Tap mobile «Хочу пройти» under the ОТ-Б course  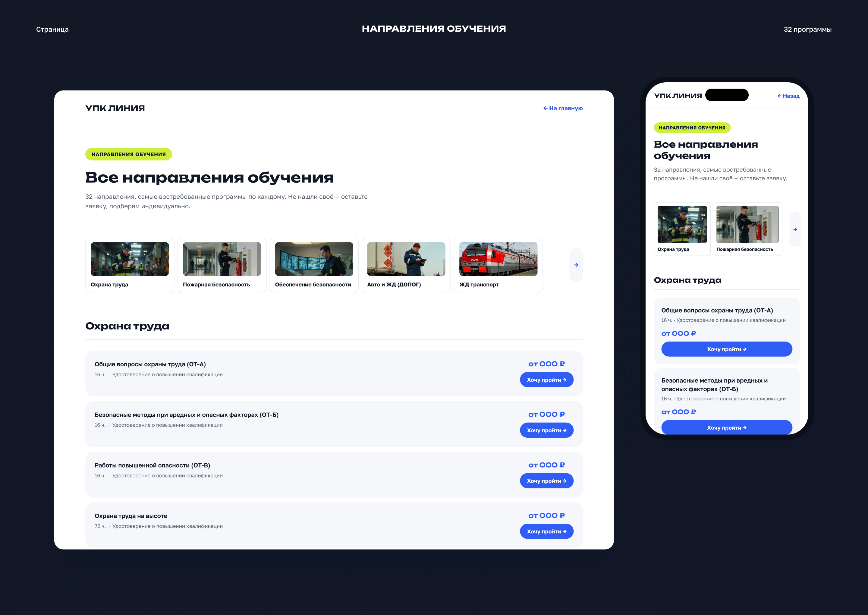coord(726,427)
